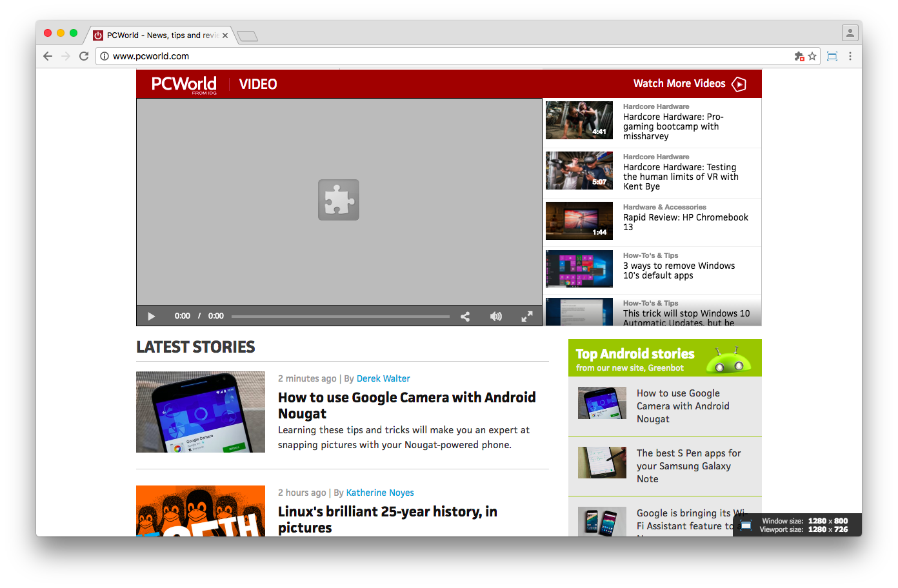Click the Watch More Videos play circle icon
Screen dimensions: 898x588
739,84
